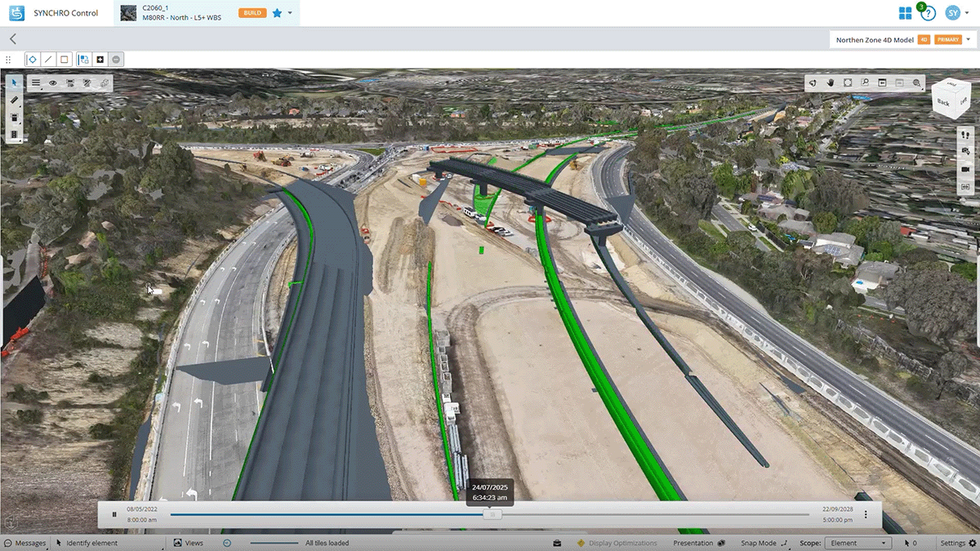Toggle Snap Mode in status bar

[783, 543]
